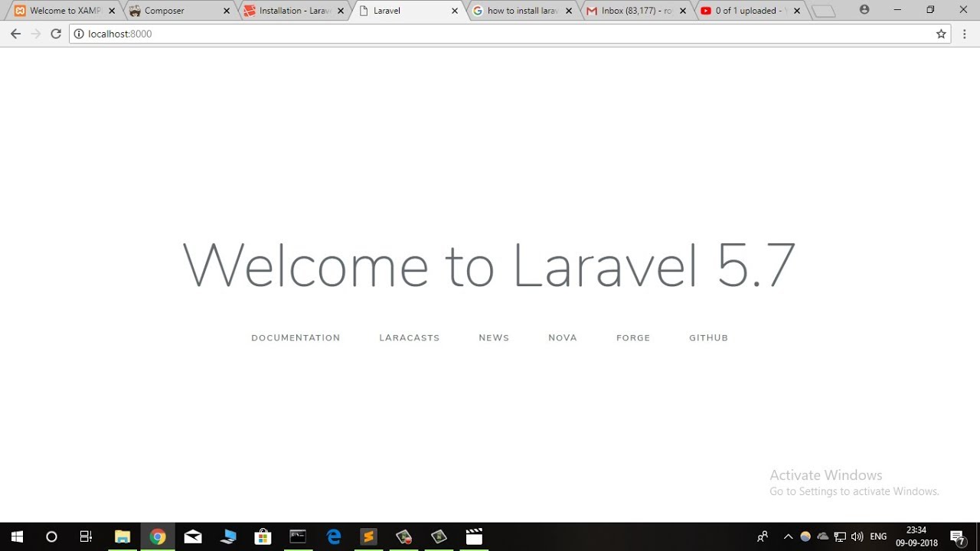The width and height of the screenshot is (980, 551).
Task: Click the Welcome to Laravel 5.7 heading
Action: [489, 266]
